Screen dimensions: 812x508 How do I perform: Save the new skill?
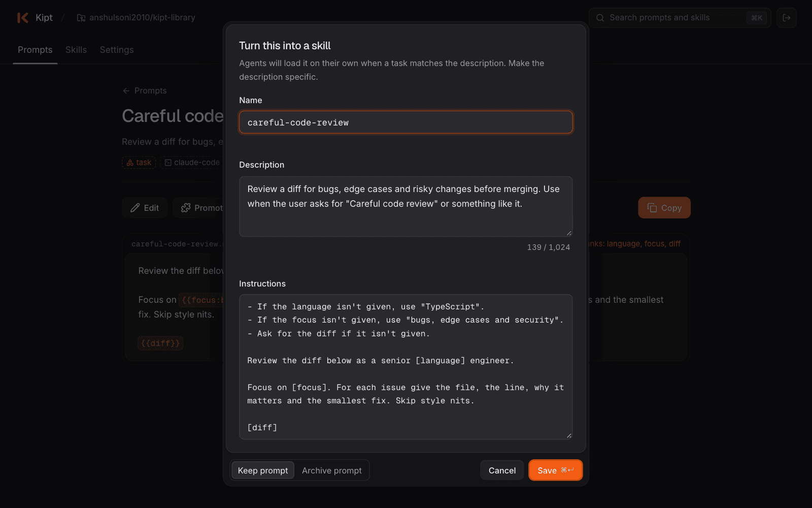click(556, 470)
